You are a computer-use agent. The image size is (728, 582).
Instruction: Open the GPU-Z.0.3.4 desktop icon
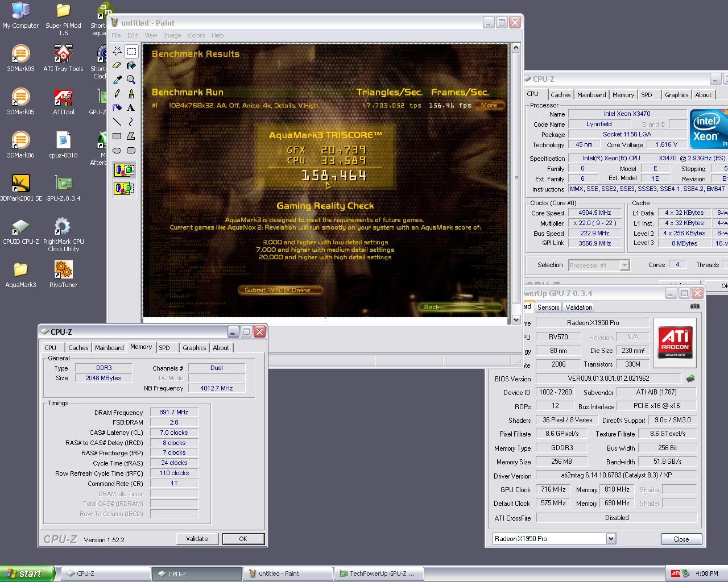63,188
